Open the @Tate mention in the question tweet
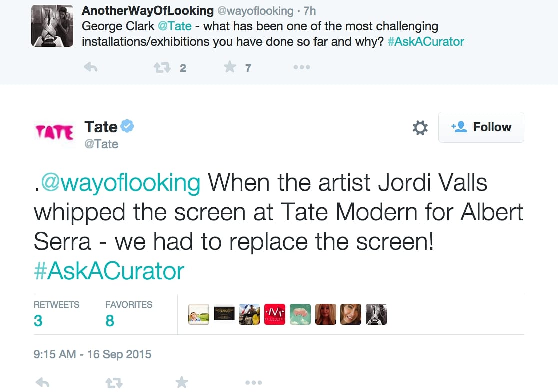The height and width of the screenshot is (392, 558). 174,26
